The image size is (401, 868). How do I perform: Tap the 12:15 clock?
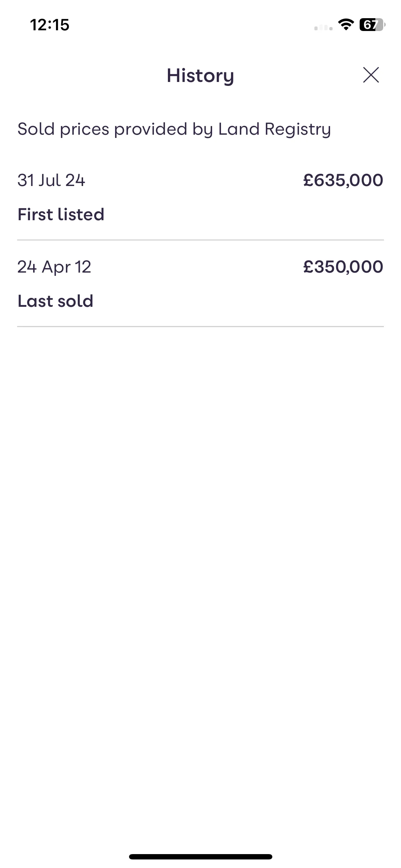50,25
